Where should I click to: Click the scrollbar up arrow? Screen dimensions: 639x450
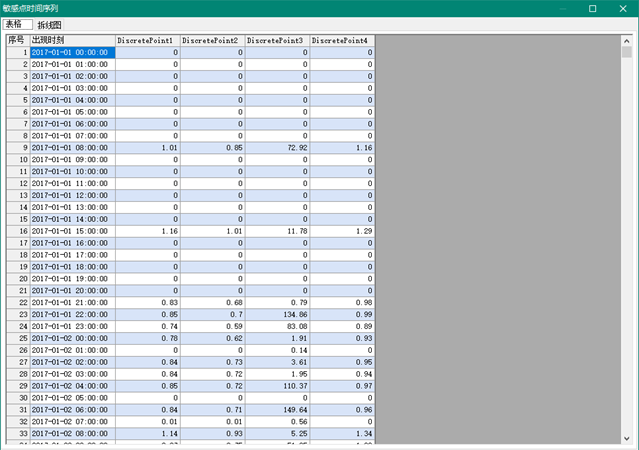pos(627,39)
